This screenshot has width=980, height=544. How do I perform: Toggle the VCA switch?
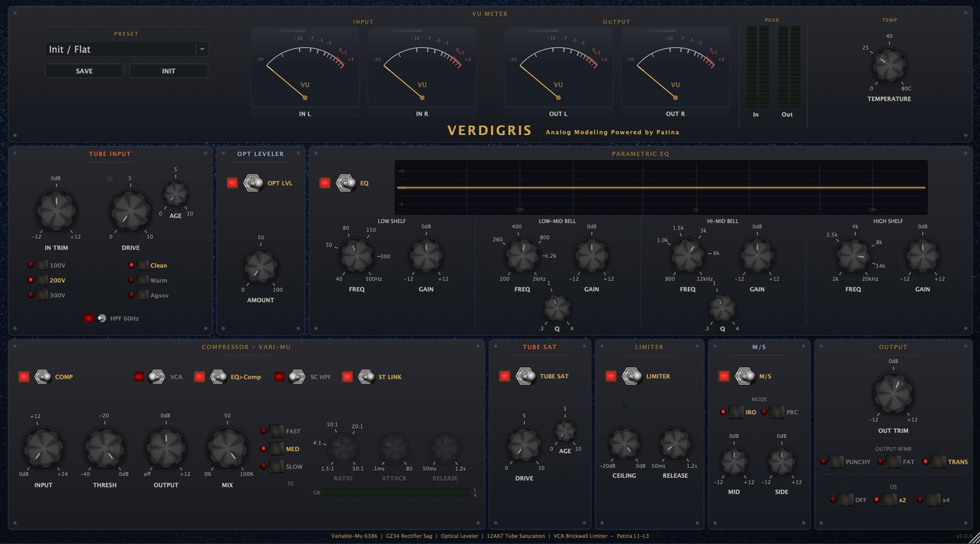tap(157, 377)
